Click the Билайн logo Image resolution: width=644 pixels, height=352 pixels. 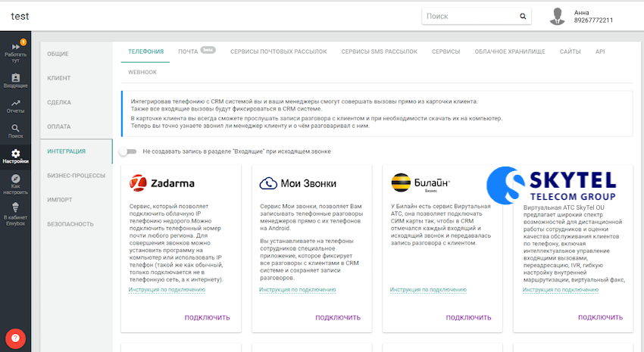tap(420, 183)
